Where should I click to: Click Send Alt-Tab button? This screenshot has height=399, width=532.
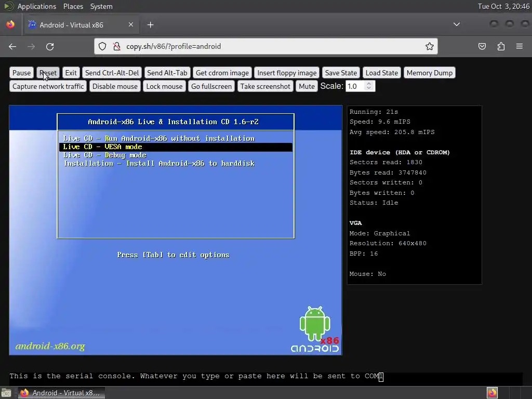[x=167, y=73]
